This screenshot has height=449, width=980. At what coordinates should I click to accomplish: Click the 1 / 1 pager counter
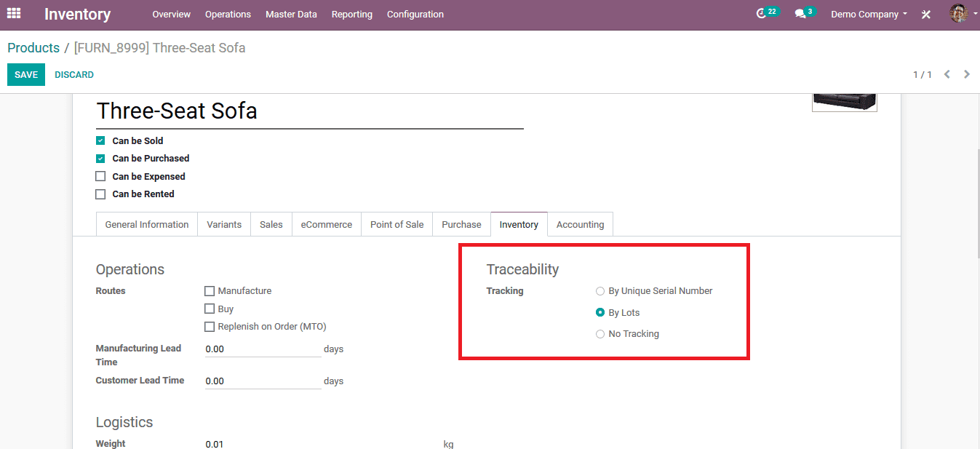[x=923, y=75]
